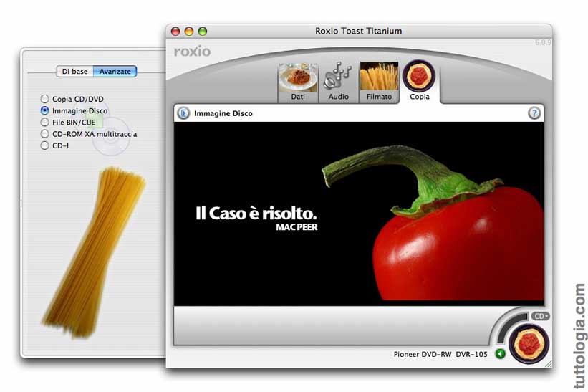Open help with the question mark icon
This screenshot has height=392, width=588.
534,113
